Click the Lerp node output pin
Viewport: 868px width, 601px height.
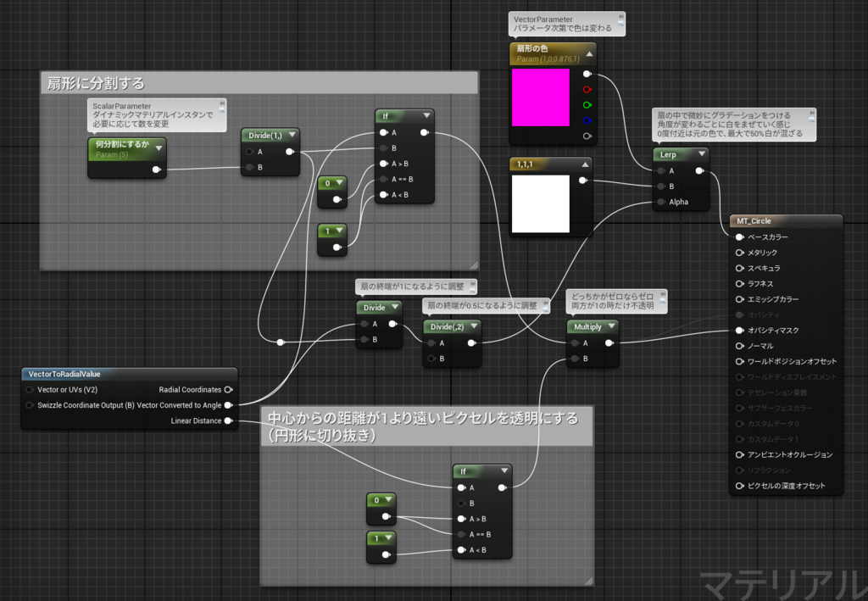[x=699, y=171]
